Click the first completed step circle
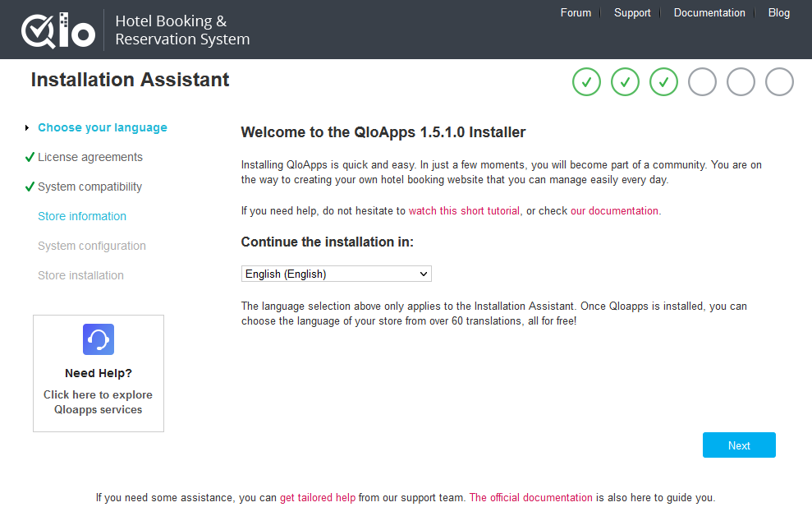This screenshot has width=812, height=507. (x=586, y=82)
